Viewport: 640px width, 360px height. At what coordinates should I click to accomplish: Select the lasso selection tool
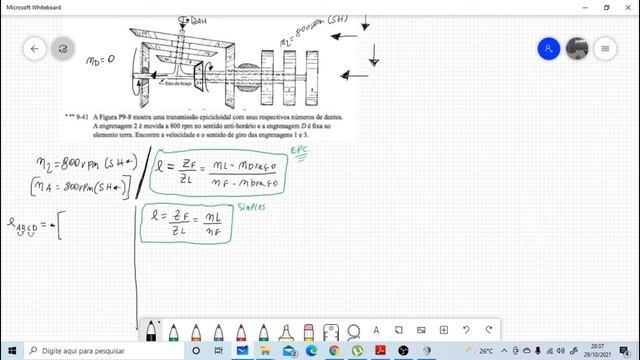pyautogui.click(x=353, y=332)
